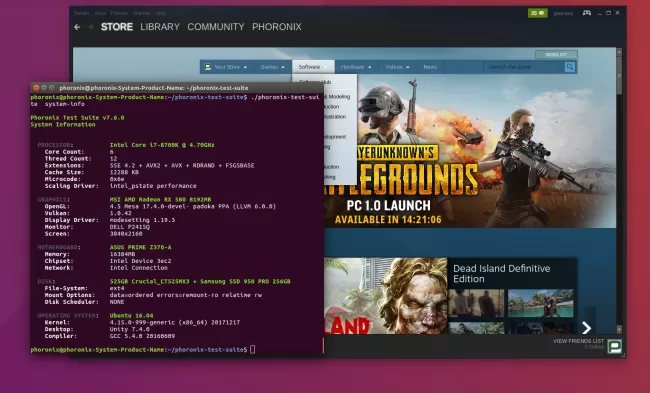
Task: Maximize the terminal window
Action: (x=51, y=88)
